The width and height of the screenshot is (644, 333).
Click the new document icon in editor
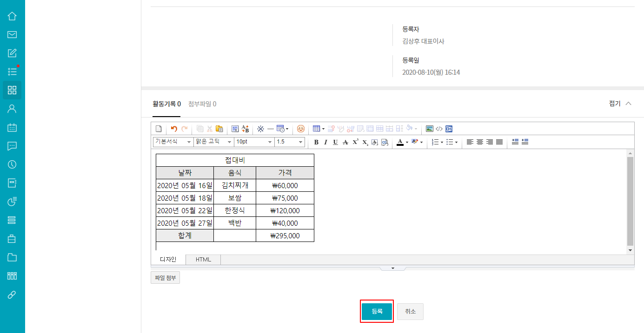pos(159,129)
